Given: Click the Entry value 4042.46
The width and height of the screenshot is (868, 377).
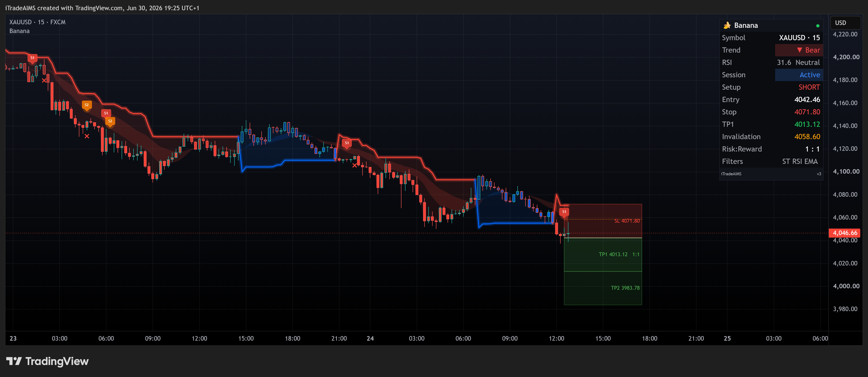Looking at the screenshot, I should coord(807,100).
